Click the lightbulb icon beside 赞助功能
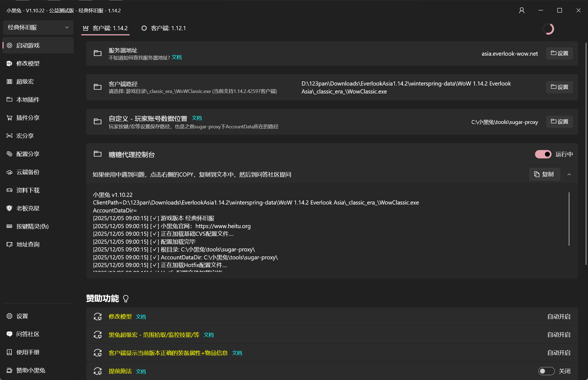588x380 pixels. [126, 299]
